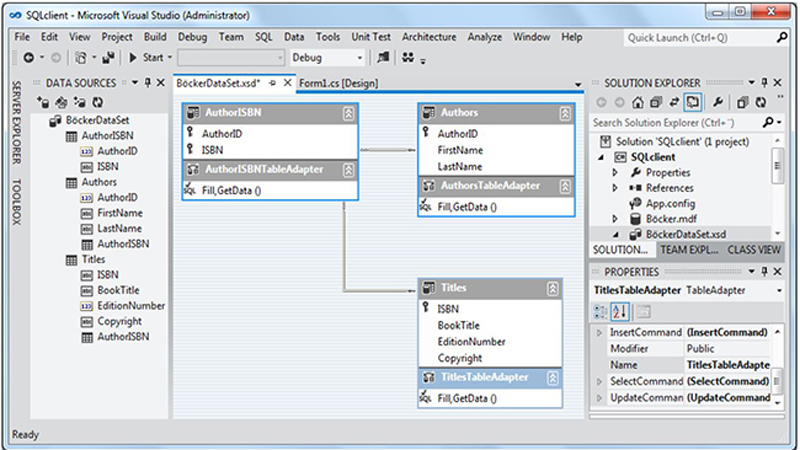Click the Navigate Backward toolbar arrow
The width and height of the screenshot is (800, 450).
tap(28, 58)
